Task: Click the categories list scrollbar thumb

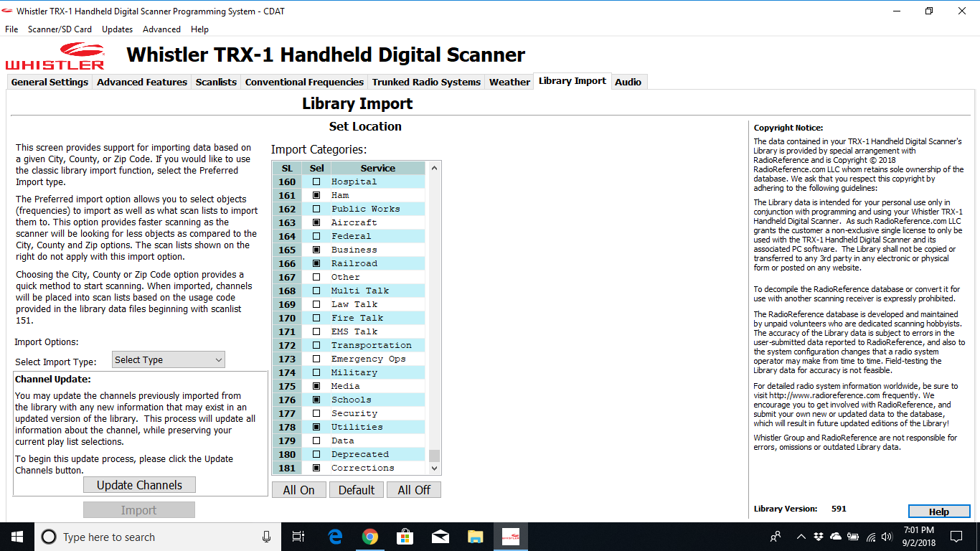Action: [433, 456]
